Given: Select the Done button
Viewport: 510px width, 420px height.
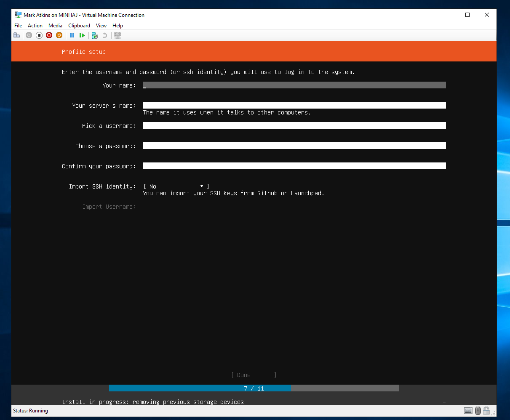Looking at the screenshot, I should coord(254,375).
